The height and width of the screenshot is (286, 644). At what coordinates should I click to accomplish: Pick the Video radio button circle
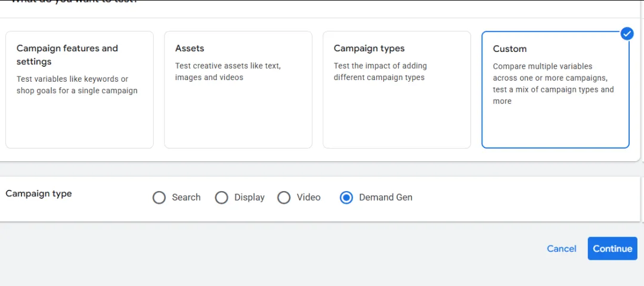284,198
